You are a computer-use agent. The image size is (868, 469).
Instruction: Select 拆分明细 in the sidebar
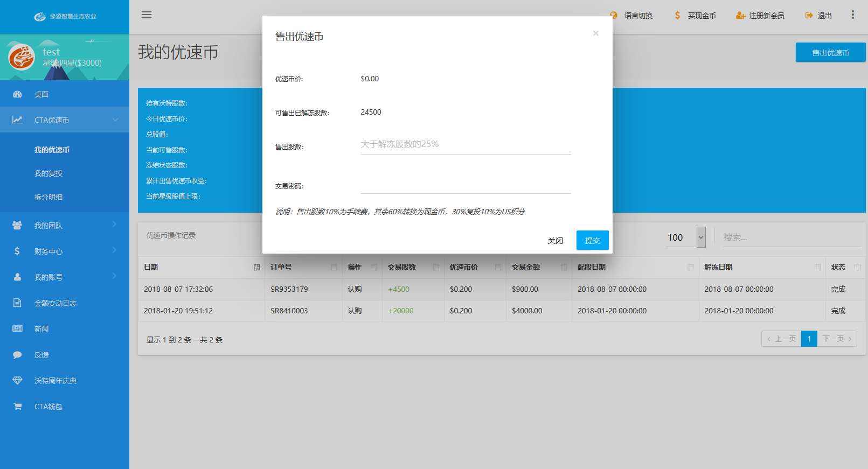pos(48,197)
